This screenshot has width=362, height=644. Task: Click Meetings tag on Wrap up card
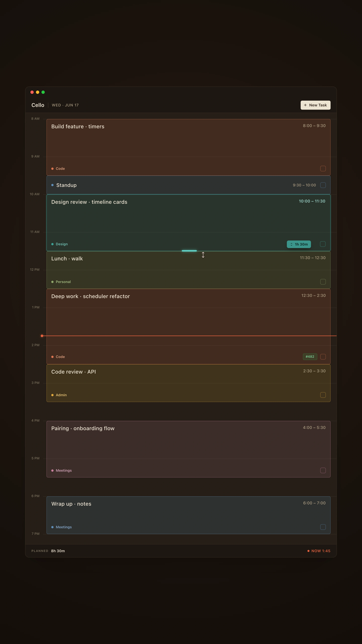point(61,527)
